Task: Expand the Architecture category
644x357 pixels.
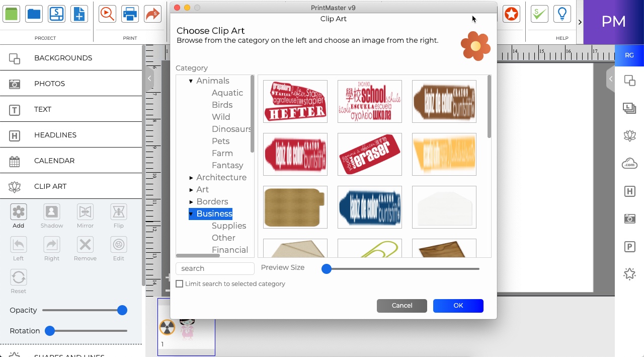Action: point(191,177)
